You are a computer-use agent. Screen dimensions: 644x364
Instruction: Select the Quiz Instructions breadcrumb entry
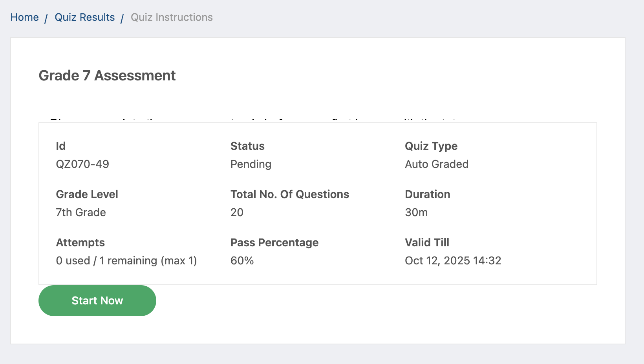click(x=172, y=17)
